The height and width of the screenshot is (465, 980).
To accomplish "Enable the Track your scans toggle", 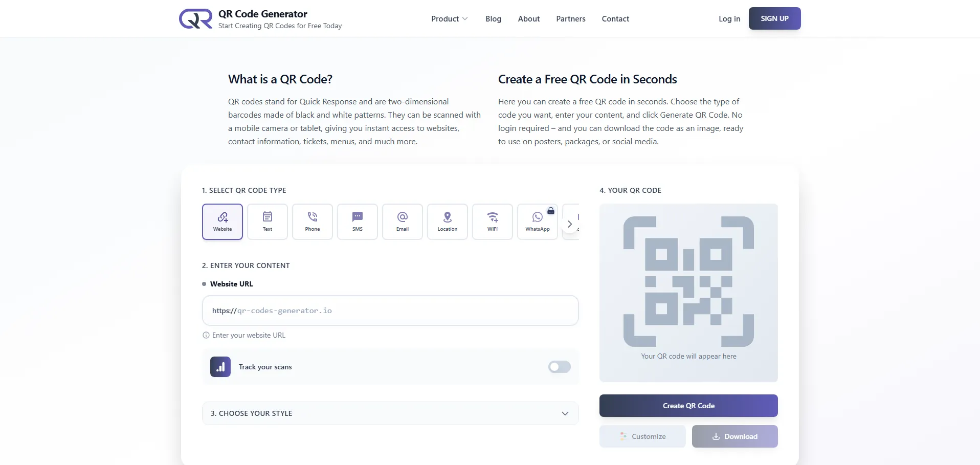I will click(x=559, y=367).
